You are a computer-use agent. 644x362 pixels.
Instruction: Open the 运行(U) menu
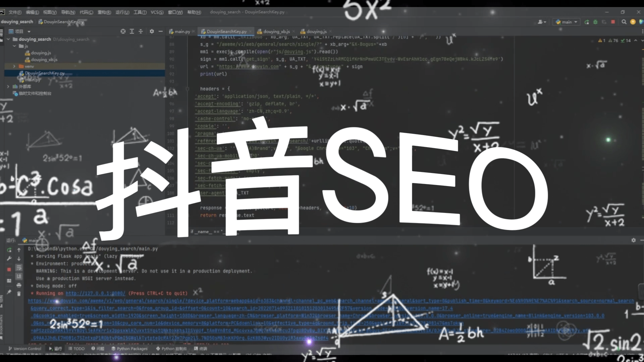tap(122, 12)
